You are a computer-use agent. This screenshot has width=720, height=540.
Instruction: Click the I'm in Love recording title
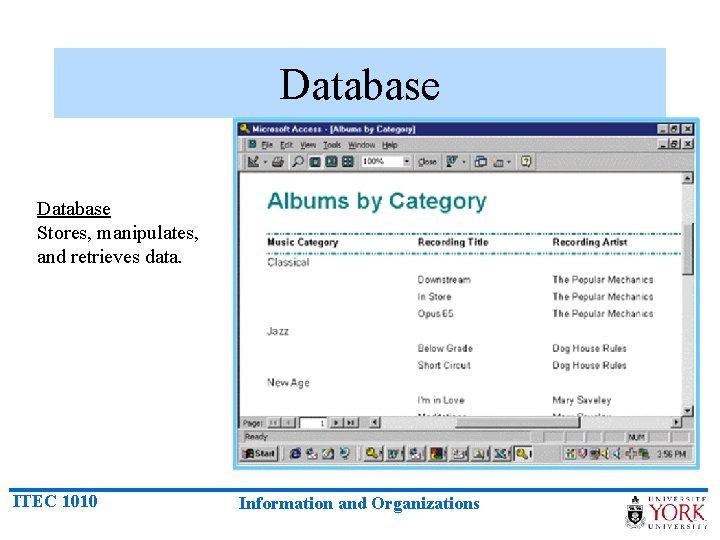click(x=441, y=400)
